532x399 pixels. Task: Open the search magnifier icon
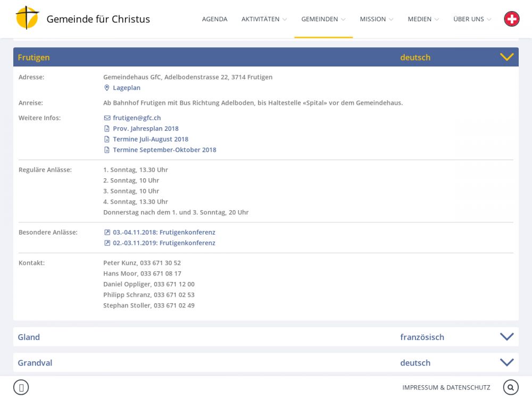click(511, 387)
